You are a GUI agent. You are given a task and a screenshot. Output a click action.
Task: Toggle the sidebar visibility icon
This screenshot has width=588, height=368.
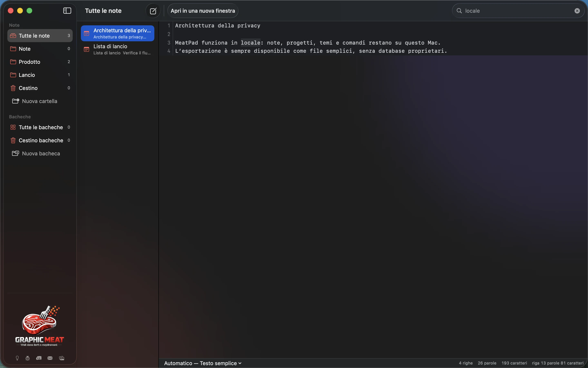[x=67, y=11]
